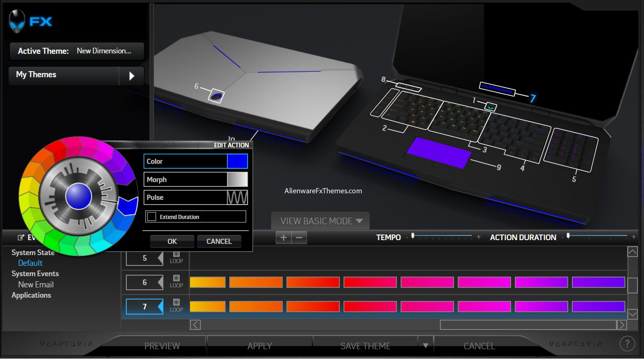Select the New Email system event
This screenshot has width=644, height=359.
coord(36,285)
